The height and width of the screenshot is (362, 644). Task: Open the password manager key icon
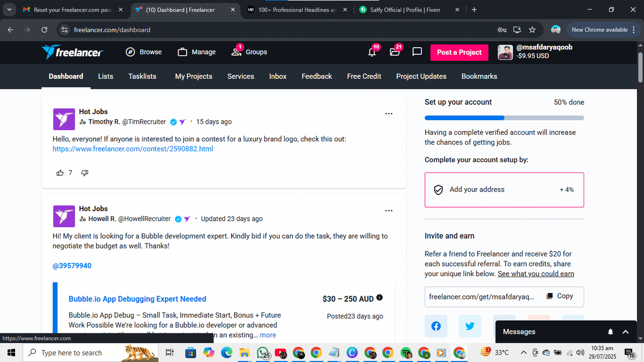click(502, 30)
